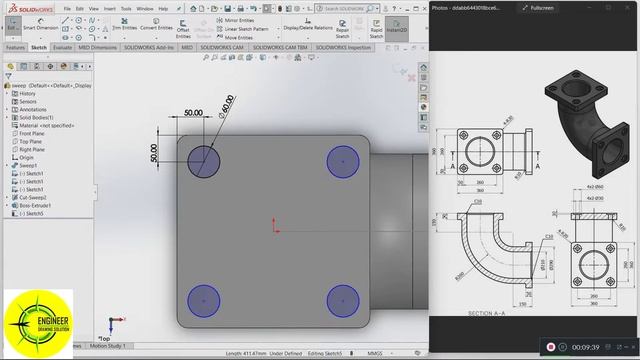Select the Spline sketch tool
This screenshot has height=360, width=640.
click(92, 20)
